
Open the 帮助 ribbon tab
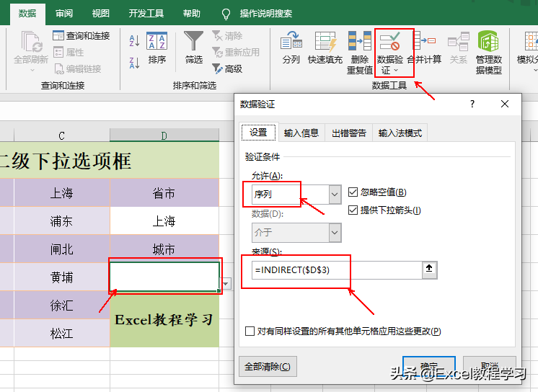pyautogui.click(x=191, y=14)
